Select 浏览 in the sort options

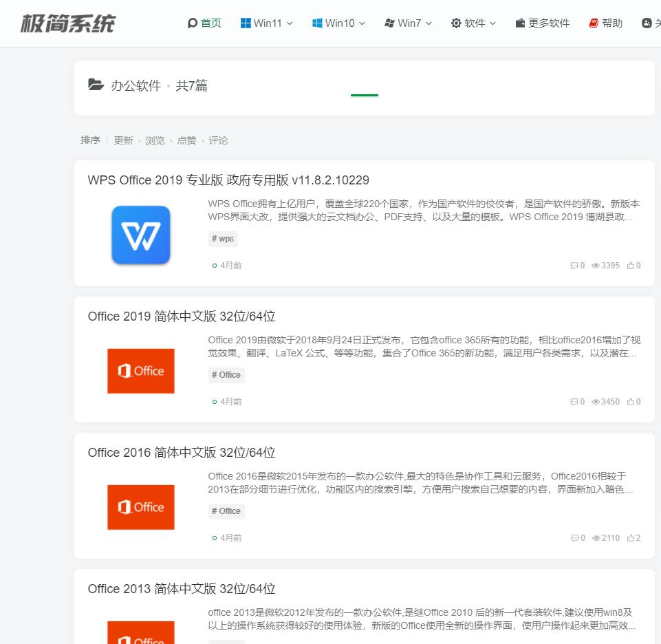coord(155,140)
